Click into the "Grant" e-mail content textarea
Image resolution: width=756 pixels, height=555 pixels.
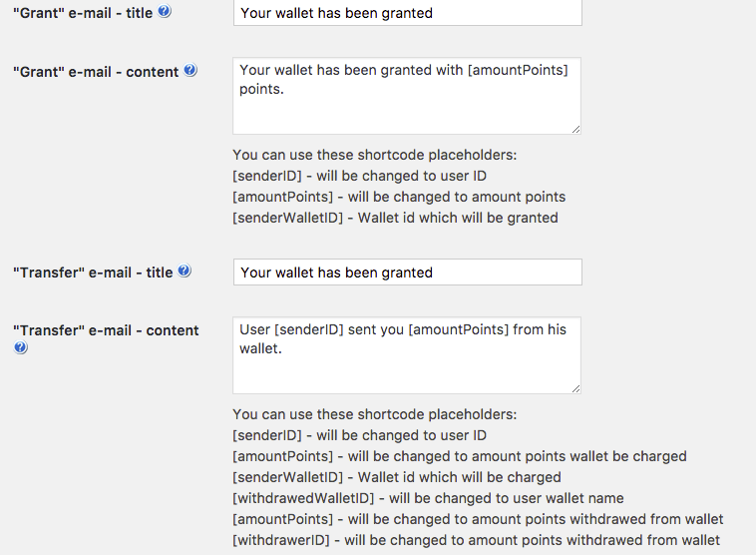[x=407, y=95]
